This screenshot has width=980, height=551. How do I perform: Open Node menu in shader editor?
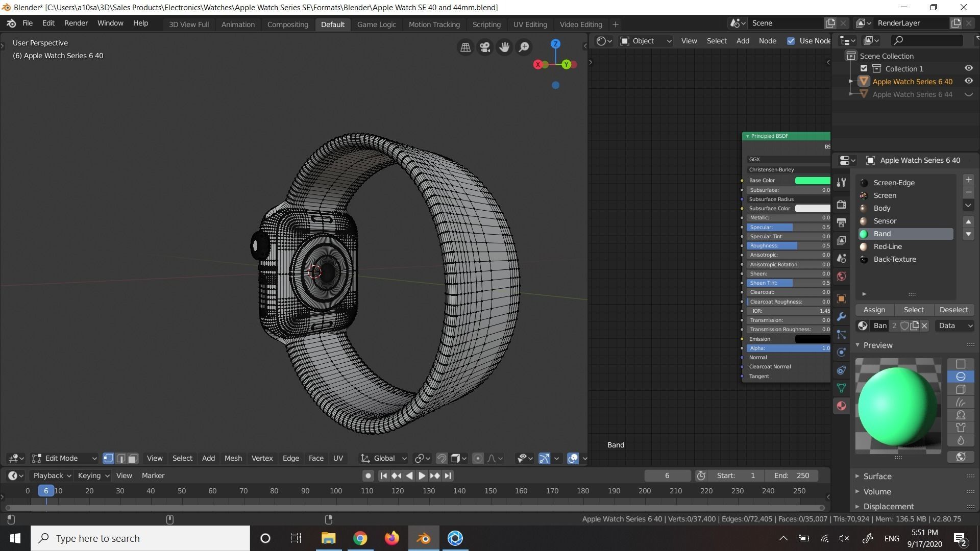pos(767,41)
